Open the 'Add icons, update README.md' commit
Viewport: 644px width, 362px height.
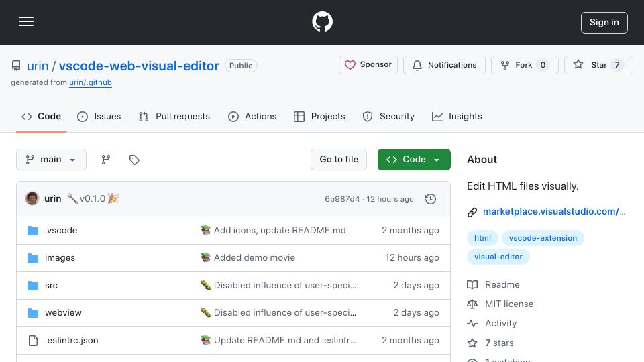pyautogui.click(x=280, y=230)
